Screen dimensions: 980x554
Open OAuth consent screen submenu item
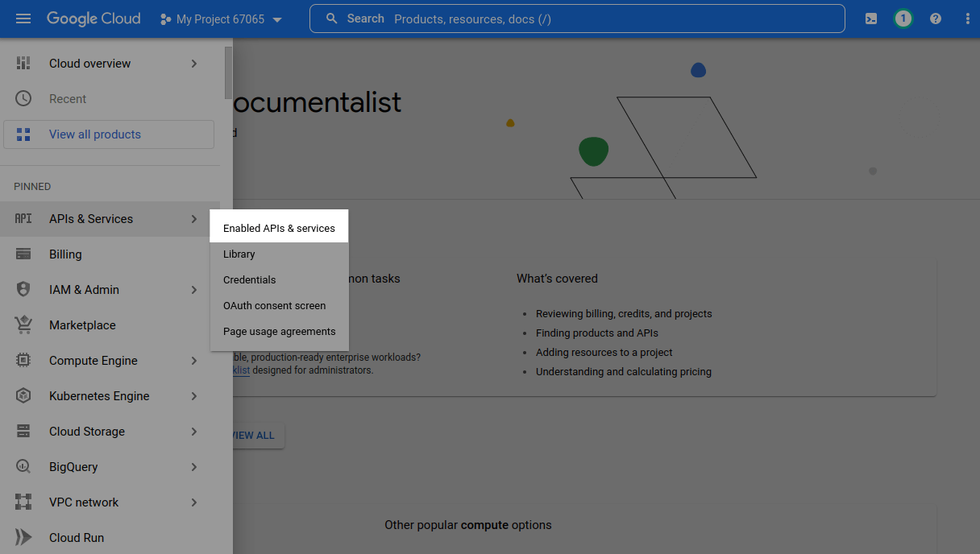pos(279,306)
